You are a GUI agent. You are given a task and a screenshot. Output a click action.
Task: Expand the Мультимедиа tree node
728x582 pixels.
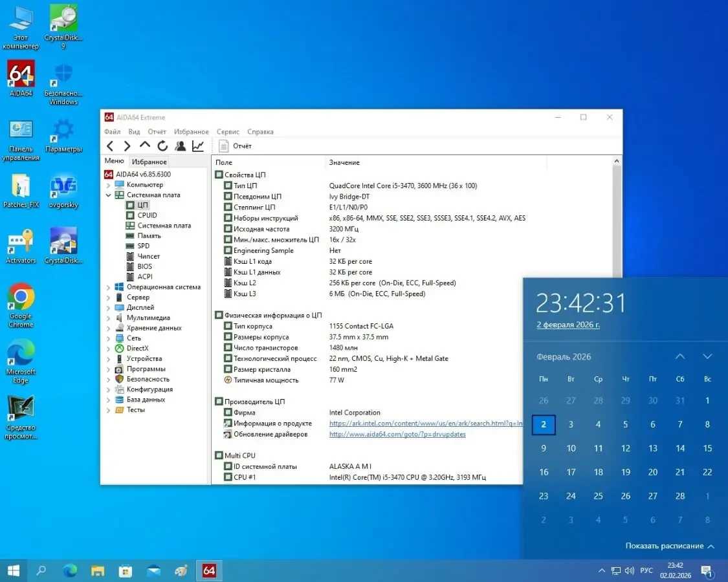[x=108, y=318]
